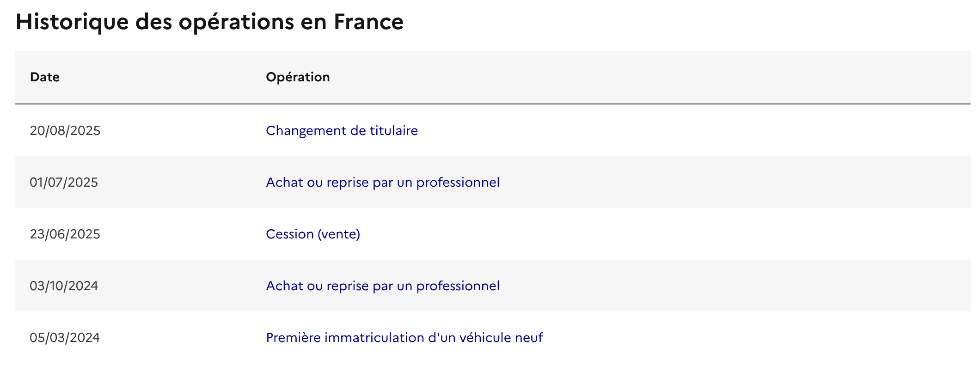This screenshot has height=378, width=980.
Task: Click the shaded header row of the table
Action: click(x=490, y=77)
